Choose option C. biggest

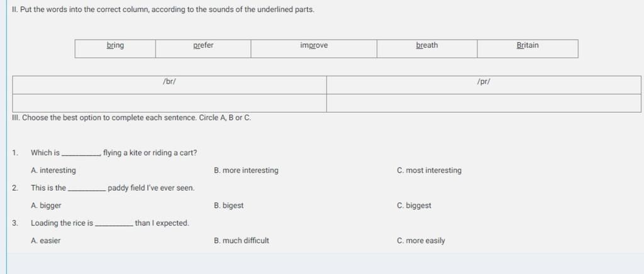[x=414, y=206]
